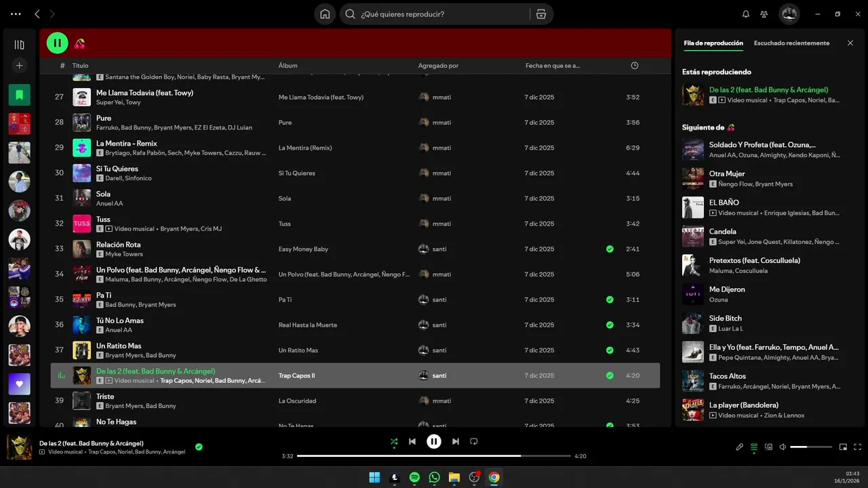Sort by the Álbum column header
The image size is (868, 488).
(x=288, y=66)
